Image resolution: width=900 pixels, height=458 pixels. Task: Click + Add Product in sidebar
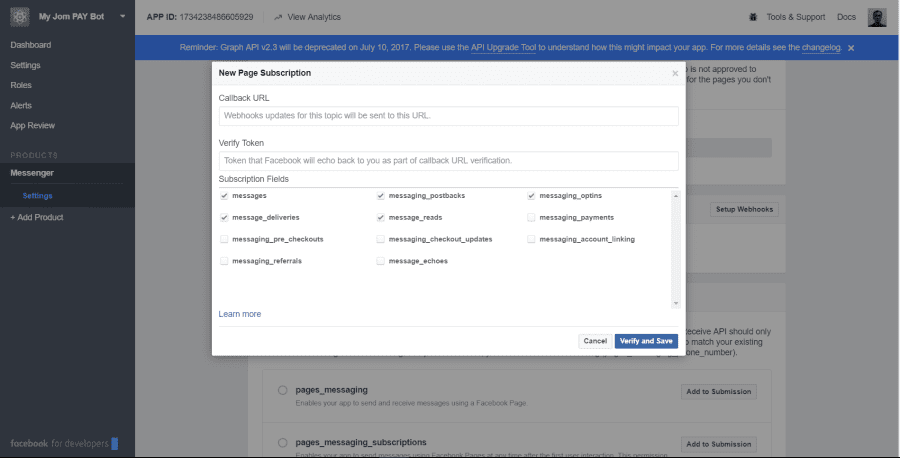[x=37, y=218]
